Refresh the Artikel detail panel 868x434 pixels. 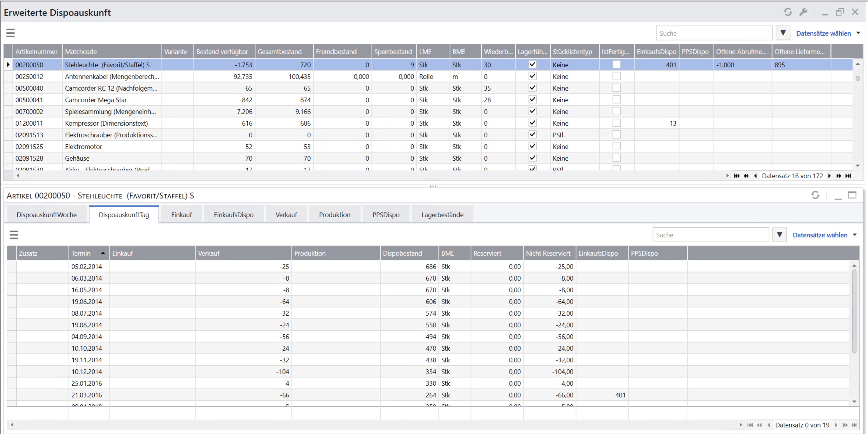815,195
